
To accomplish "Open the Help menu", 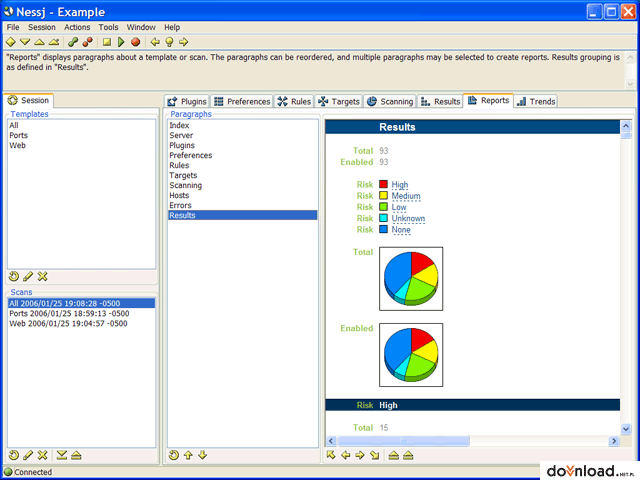I will [x=172, y=27].
